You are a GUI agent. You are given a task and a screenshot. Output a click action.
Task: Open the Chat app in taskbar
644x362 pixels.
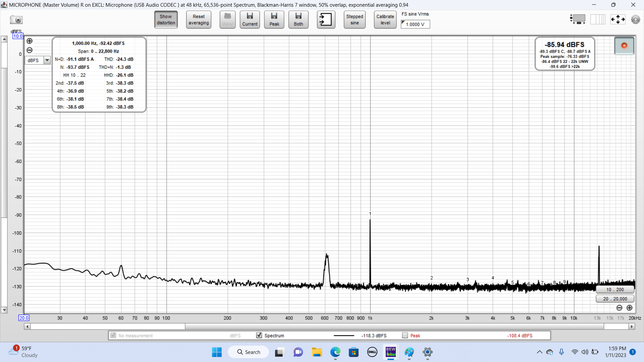click(x=298, y=352)
